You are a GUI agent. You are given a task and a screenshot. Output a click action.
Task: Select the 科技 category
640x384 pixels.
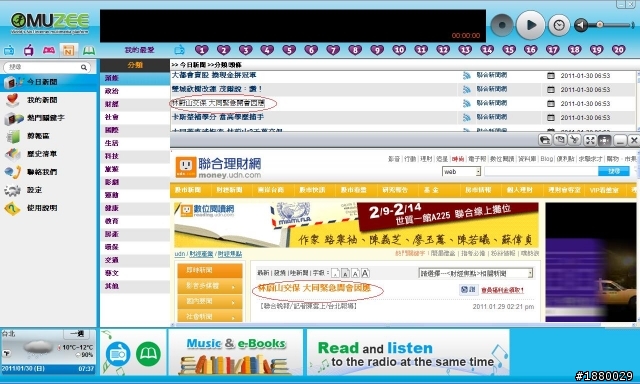[x=135, y=156]
